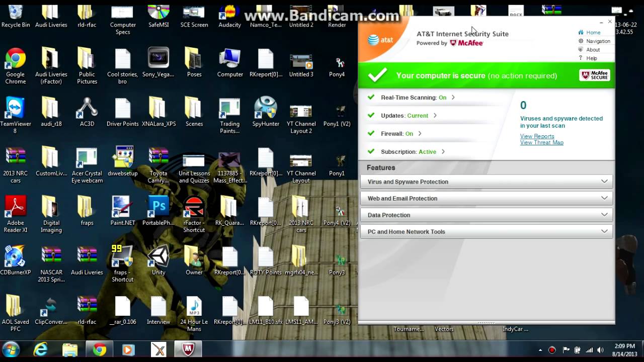Click the Real-Time Scanning status text

coord(414,98)
